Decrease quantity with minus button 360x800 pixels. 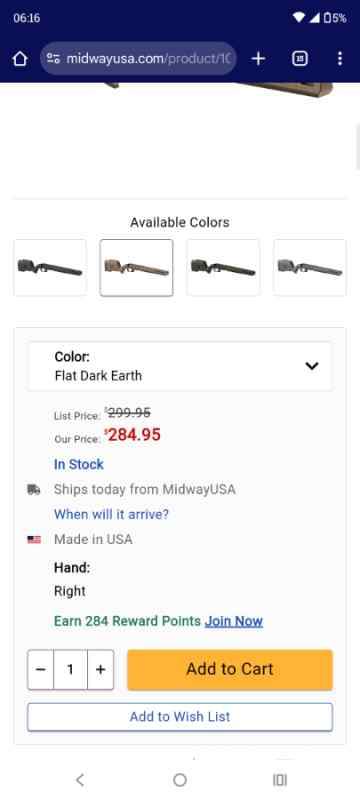pos(41,669)
